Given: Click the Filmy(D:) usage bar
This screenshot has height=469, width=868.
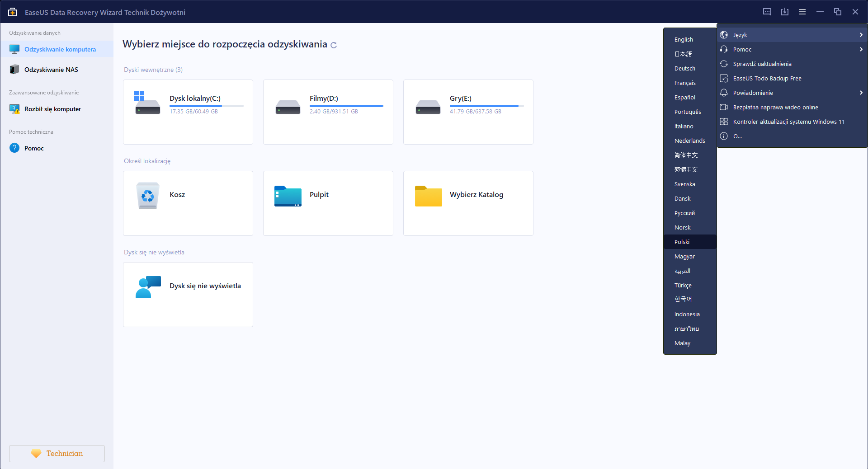Looking at the screenshot, I should coord(347,106).
